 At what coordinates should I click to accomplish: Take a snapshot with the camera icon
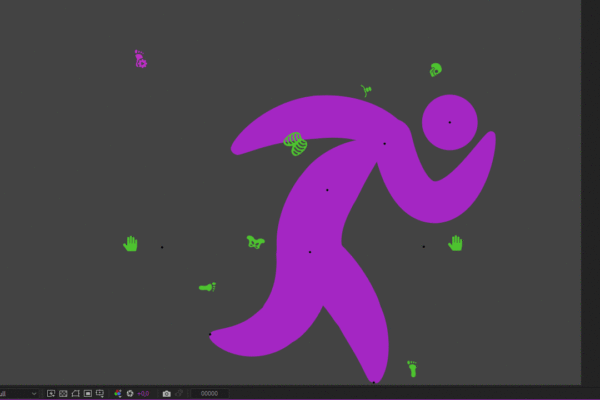(166, 393)
